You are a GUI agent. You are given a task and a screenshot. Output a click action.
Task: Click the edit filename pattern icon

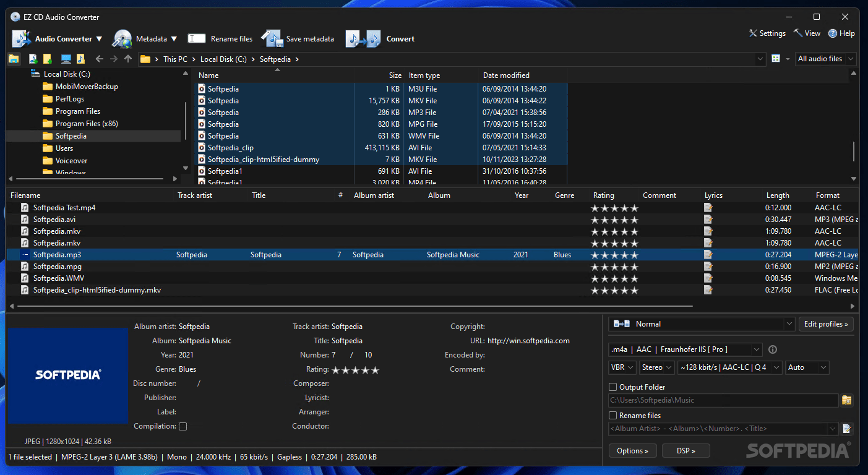coord(847,429)
